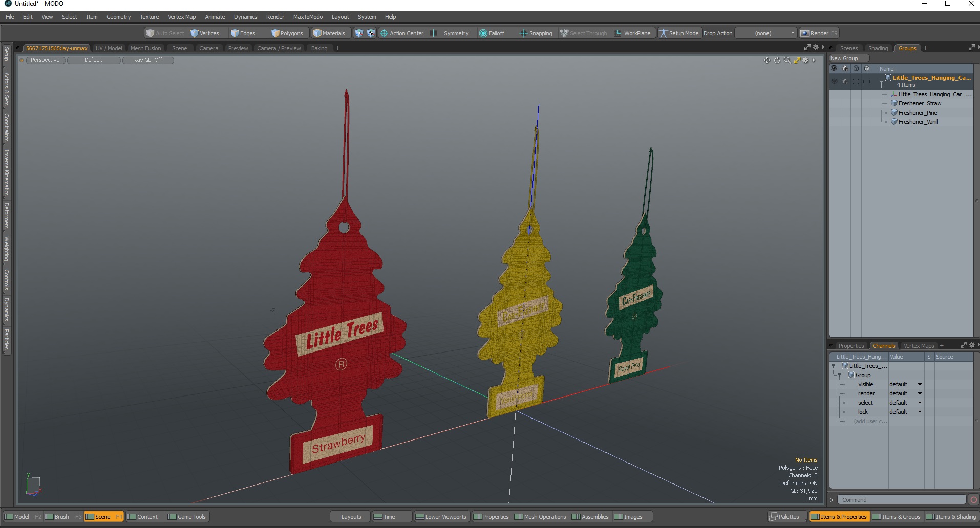
Task: Toggle Snapping on or off
Action: [536, 33]
